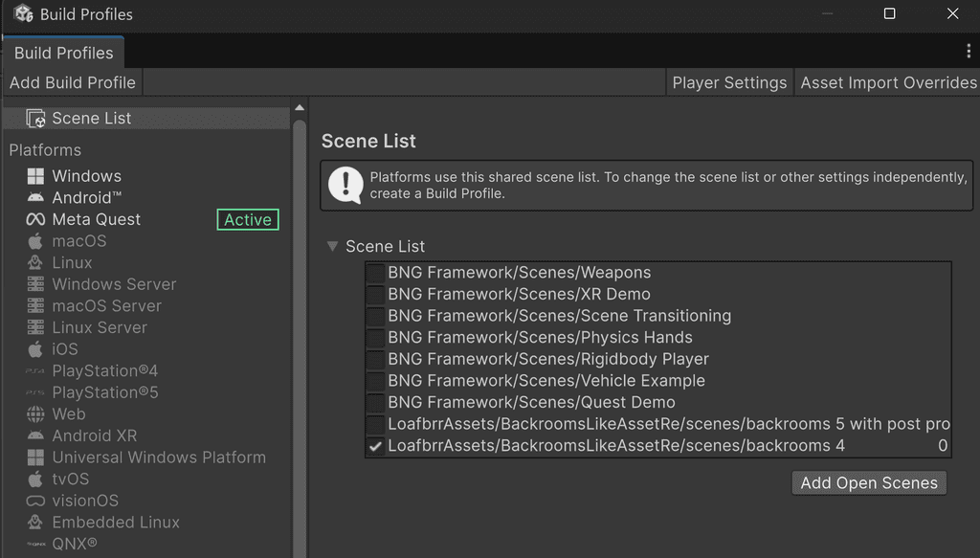Click the Web globe icon

pos(35,413)
